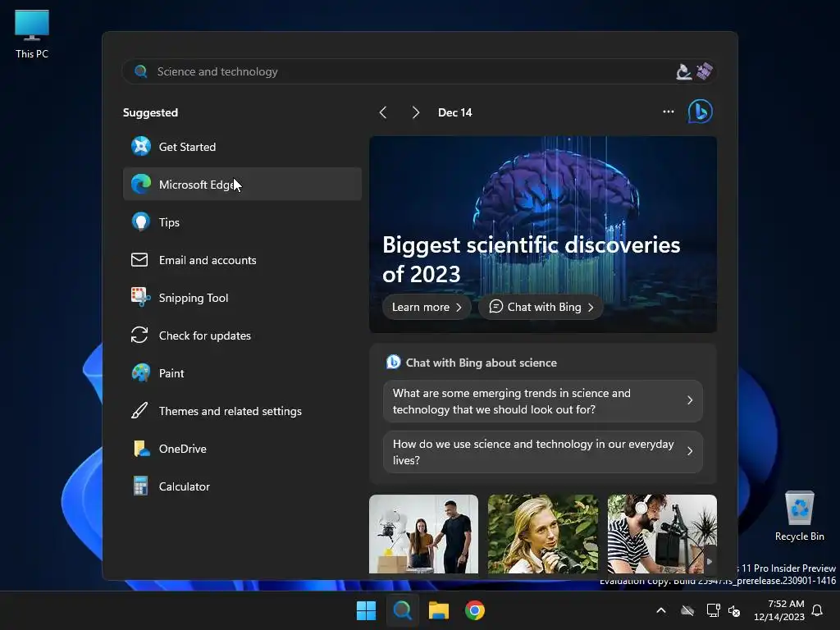The width and height of the screenshot is (840, 630).
Task: Click the Search icon on taskbar
Action: coord(402,610)
